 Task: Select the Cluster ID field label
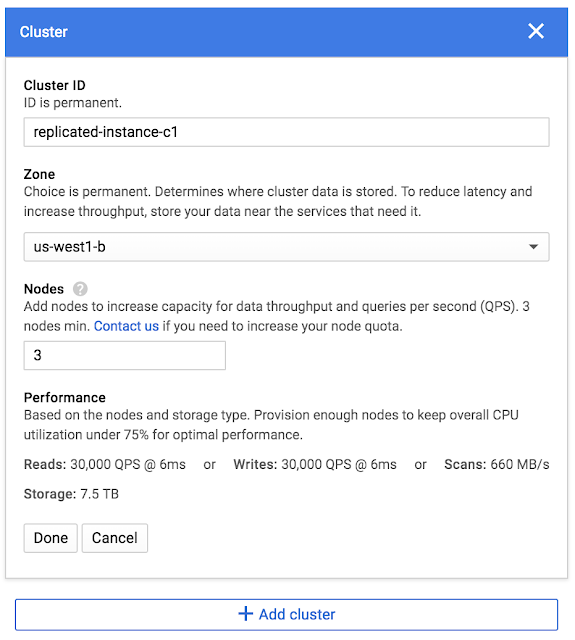coord(55,85)
